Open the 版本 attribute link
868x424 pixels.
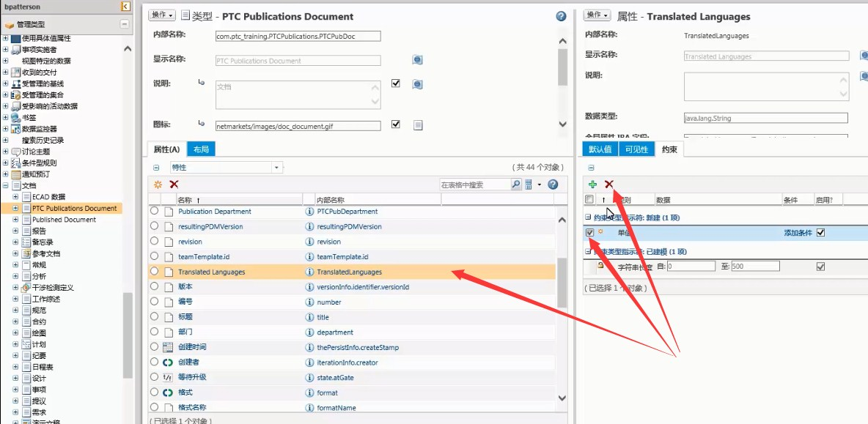coord(185,288)
